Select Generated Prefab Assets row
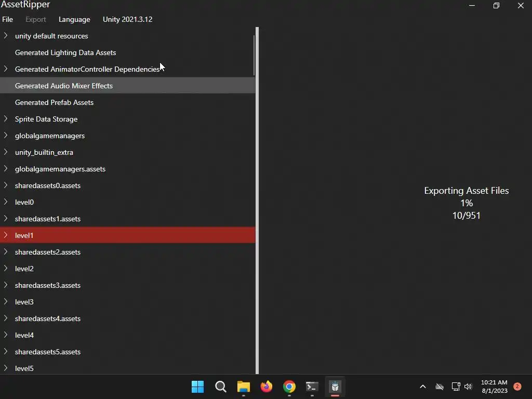This screenshot has height=399, width=532. (x=127, y=102)
